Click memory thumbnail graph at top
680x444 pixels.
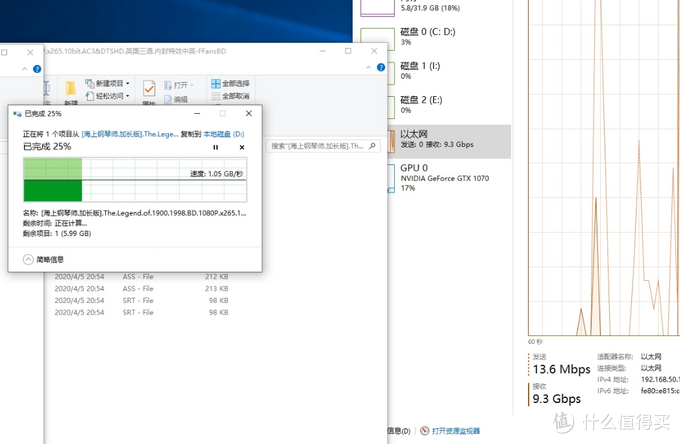pos(377,8)
